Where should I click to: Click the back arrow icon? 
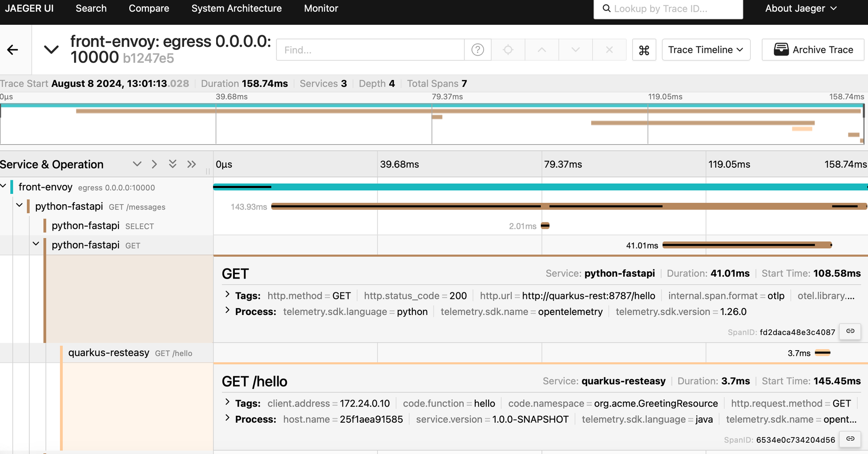point(13,50)
